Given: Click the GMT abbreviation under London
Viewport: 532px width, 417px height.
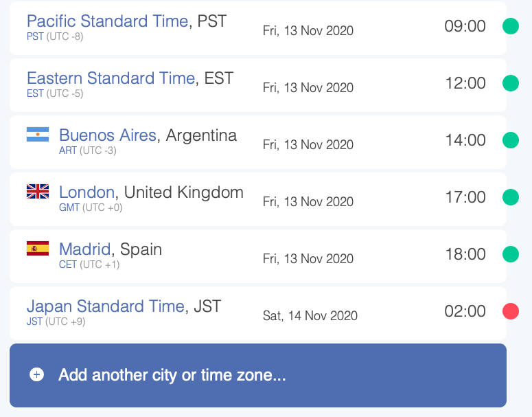Looking at the screenshot, I should (69, 207).
